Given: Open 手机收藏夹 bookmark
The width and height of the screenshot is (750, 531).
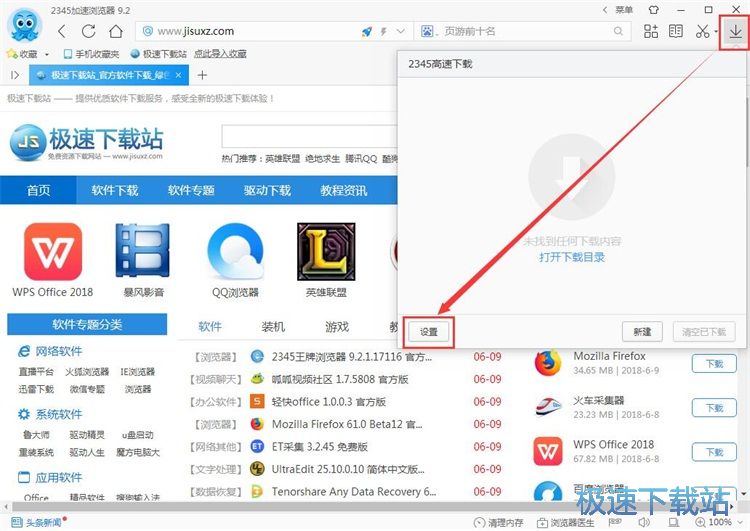Looking at the screenshot, I should [91, 54].
